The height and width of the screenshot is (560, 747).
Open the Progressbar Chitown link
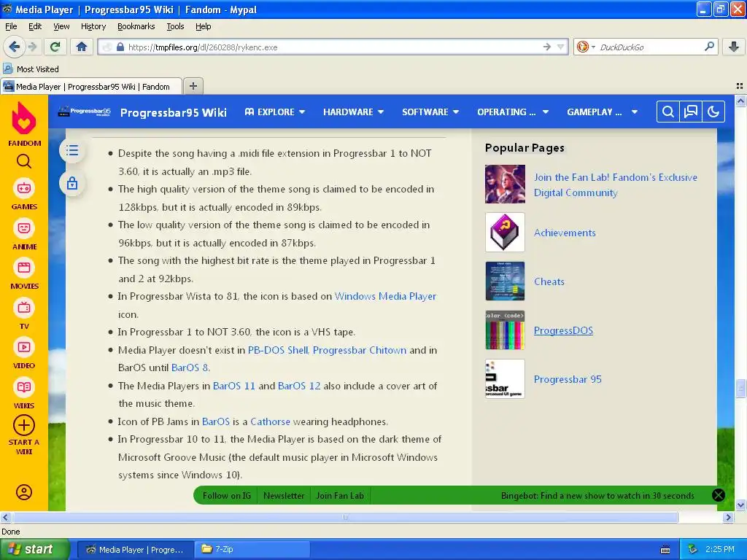pyautogui.click(x=360, y=350)
